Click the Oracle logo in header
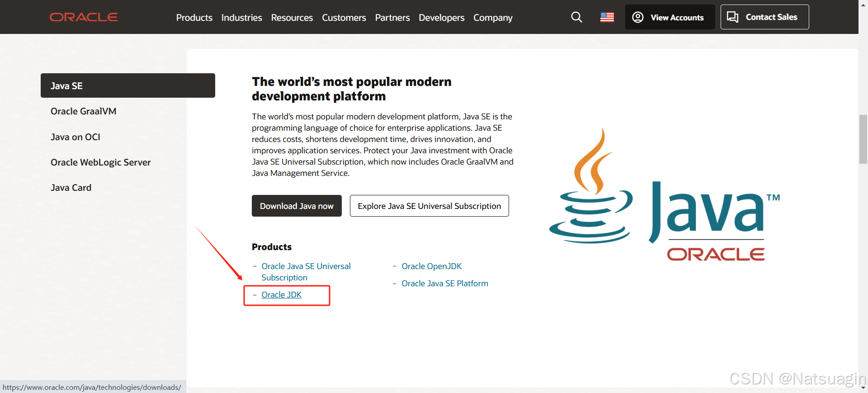 point(84,17)
